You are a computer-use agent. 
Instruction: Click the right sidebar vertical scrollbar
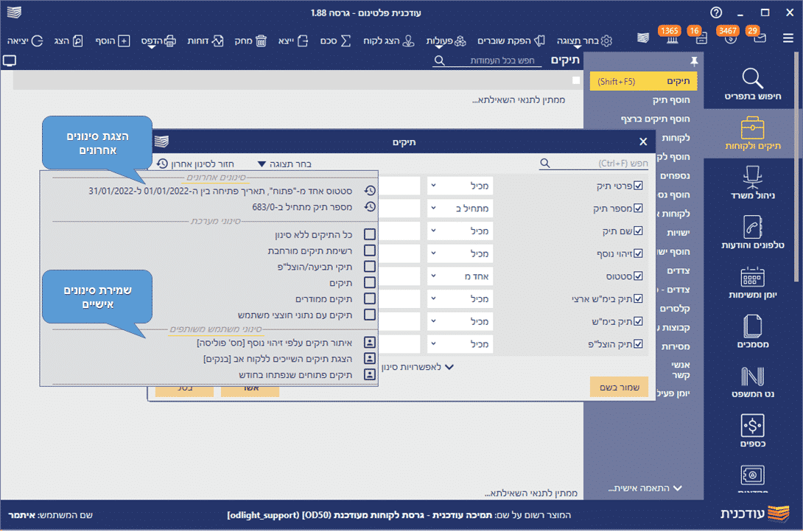coord(796,167)
